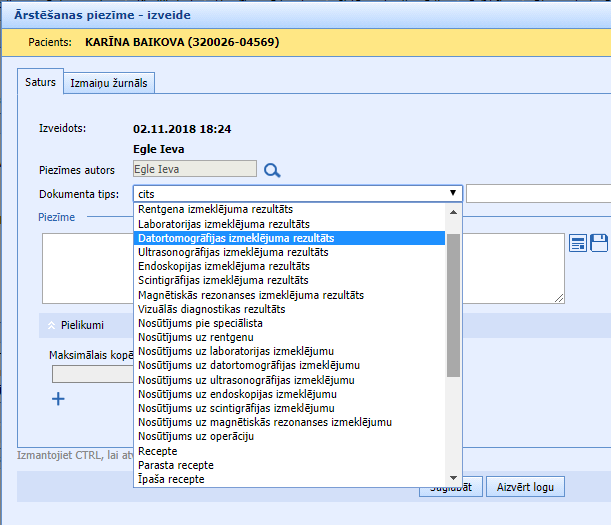611x525 pixels.
Task: Choose Nosūtījums uz operāciju entry
Action: click(x=195, y=437)
